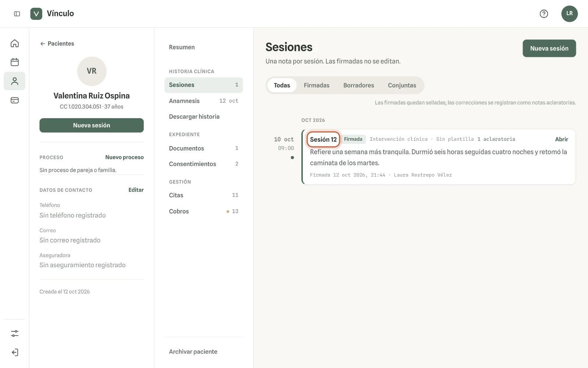Viewport: 588px width, 368px height.
Task: Click Archivar paciente
Action: click(x=193, y=351)
